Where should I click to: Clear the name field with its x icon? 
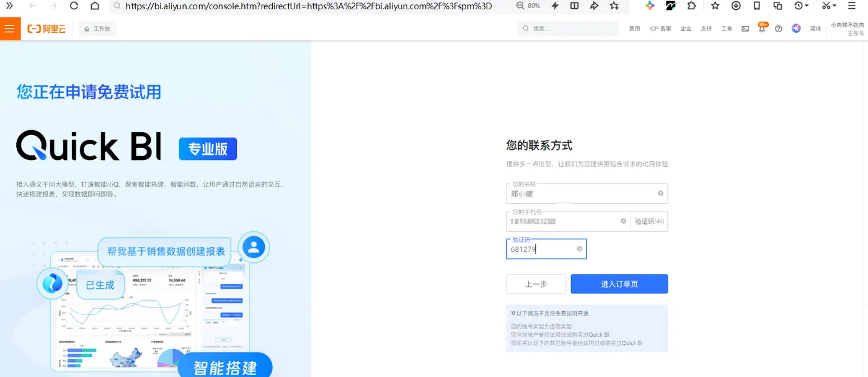(x=660, y=193)
